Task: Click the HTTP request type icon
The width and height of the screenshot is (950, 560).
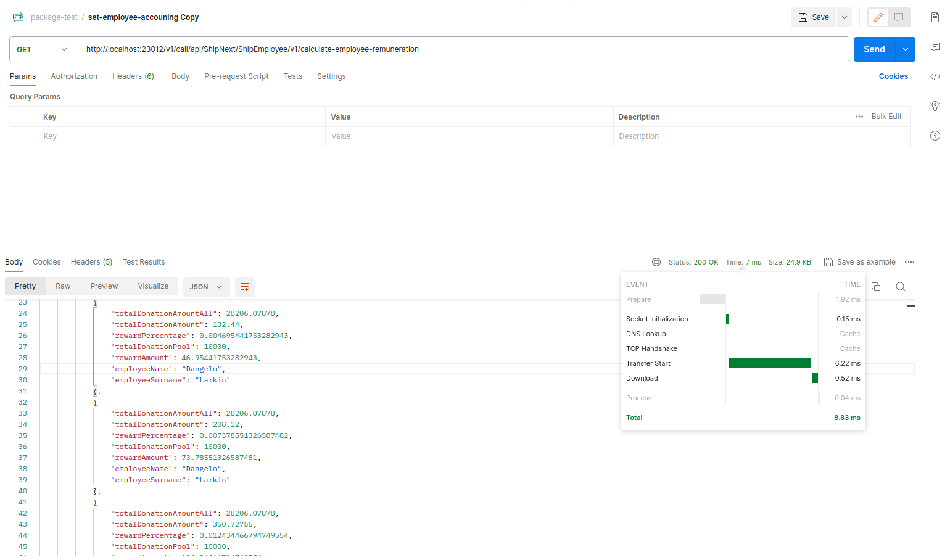Action: [18, 17]
